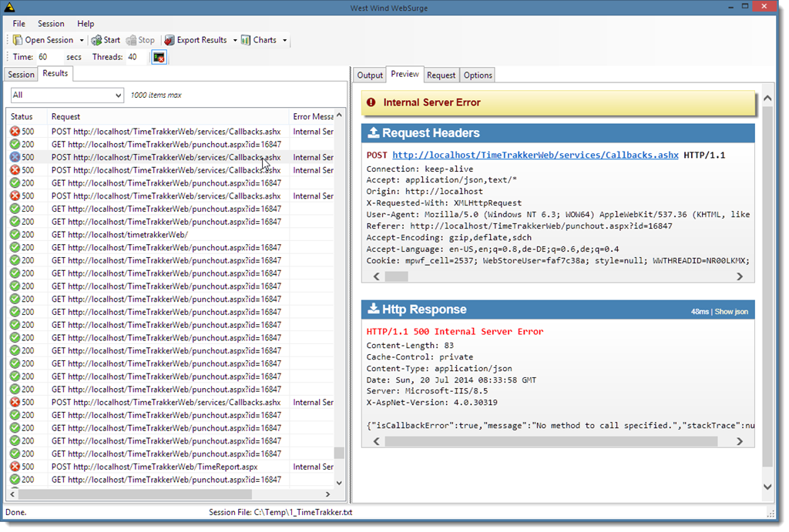This screenshot has width=789, height=532.
Task: Expand the Charts dropdown arrow
Action: (285, 40)
